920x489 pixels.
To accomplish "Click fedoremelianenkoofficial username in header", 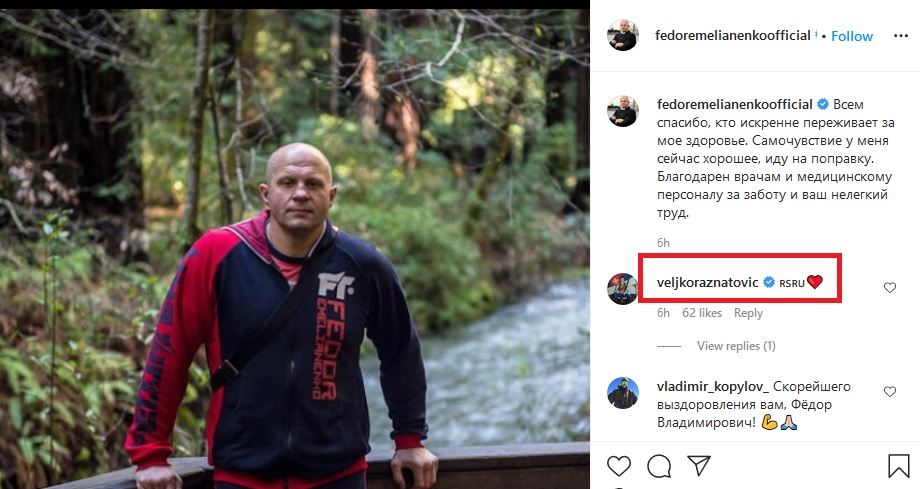I will pos(734,36).
